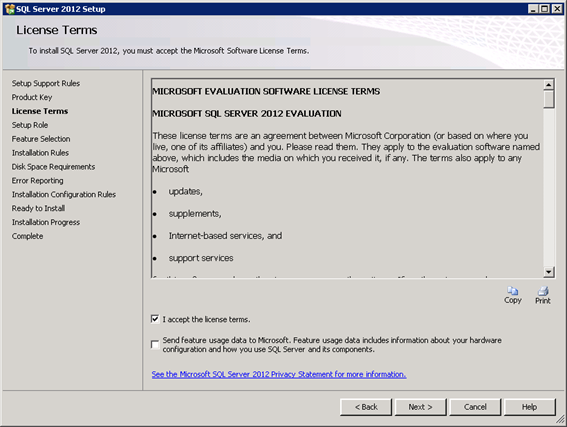This screenshot has width=567, height=427.
Task: Open the SQL Server 2012 Privacy Statement link
Action: click(x=279, y=374)
